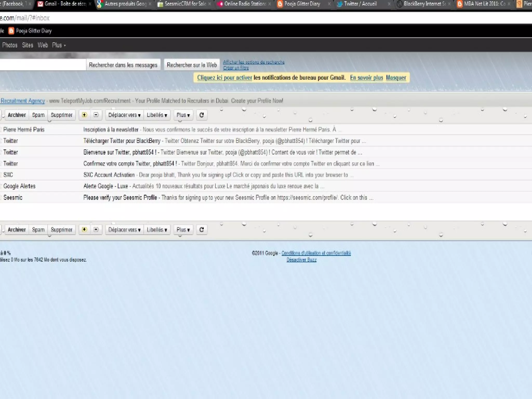The height and width of the screenshot is (399, 532).
Task: Click the Rechercher dans les messages button
Action: 123,65
